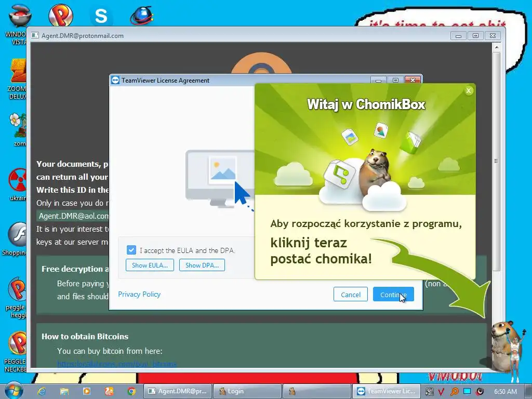Open the Show DPA... document
This screenshot has width=532, height=399.
point(202,265)
